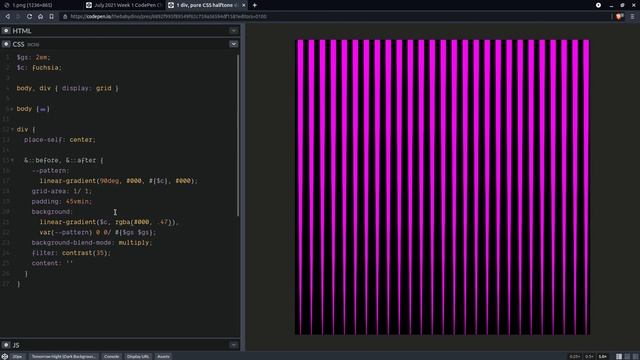Screen dimensions: 640x360
Task: Click the CSS panel title
Action: pos(18,44)
